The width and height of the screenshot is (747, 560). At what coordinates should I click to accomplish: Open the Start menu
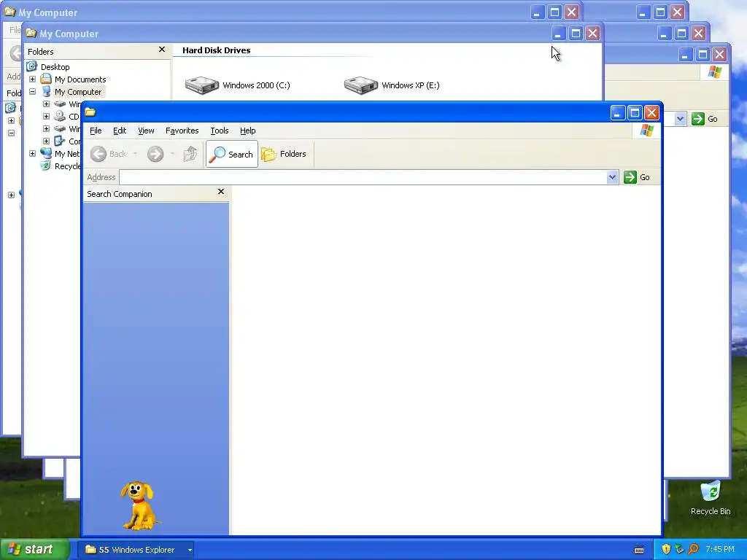[x=35, y=550]
